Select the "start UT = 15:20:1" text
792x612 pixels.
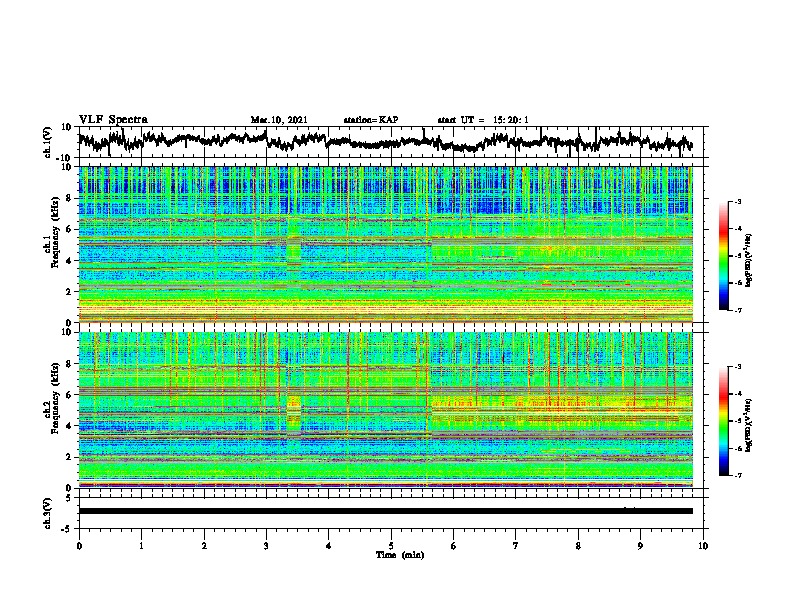click(x=483, y=120)
